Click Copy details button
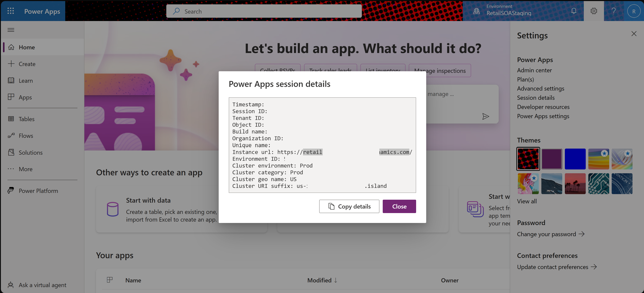The height and width of the screenshot is (293, 644). [349, 206]
